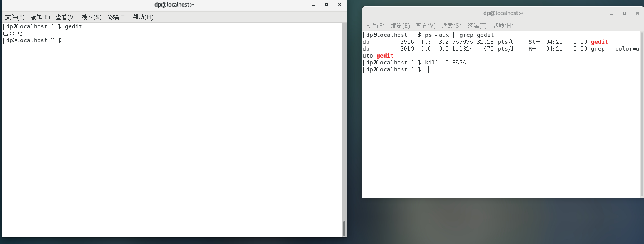Open 查看(V) menu in left terminal

click(66, 17)
